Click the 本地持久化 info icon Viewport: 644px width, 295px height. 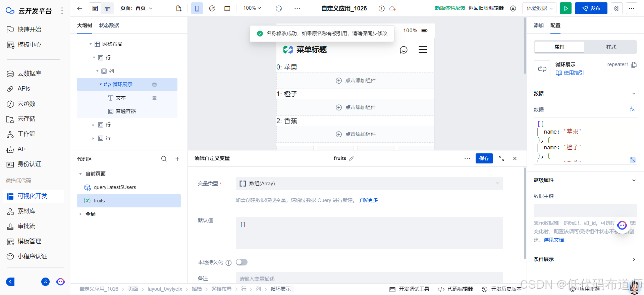tap(228, 263)
